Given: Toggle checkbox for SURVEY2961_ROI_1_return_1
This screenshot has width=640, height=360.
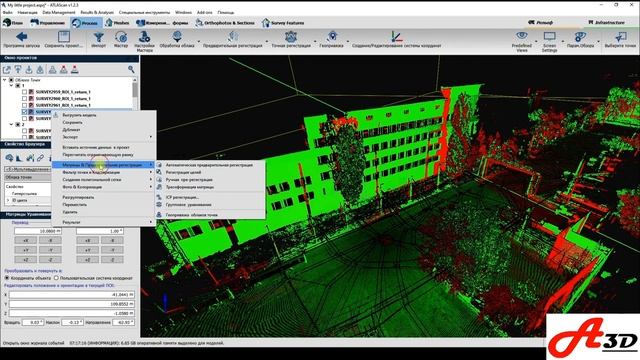Looking at the screenshot, I should click(x=24, y=105).
